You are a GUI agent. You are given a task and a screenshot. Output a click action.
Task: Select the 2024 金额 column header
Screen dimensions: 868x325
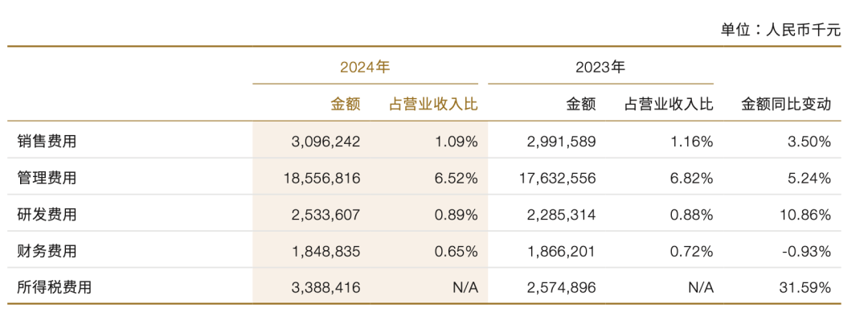coord(346,104)
